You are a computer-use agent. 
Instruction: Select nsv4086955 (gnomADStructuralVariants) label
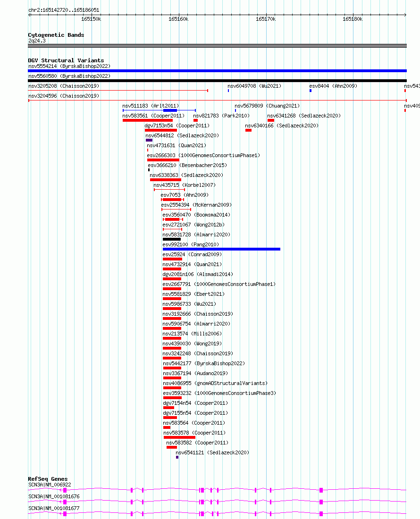point(216,384)
